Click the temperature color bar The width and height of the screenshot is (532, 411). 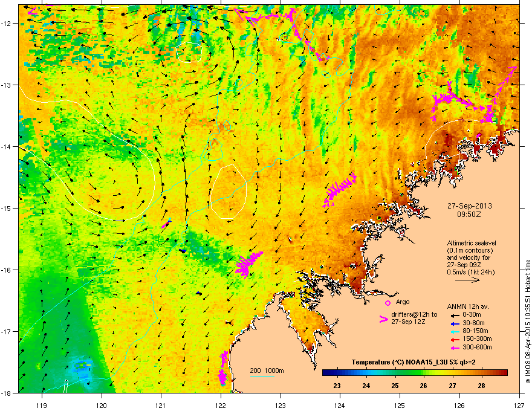tap(415, 373)
